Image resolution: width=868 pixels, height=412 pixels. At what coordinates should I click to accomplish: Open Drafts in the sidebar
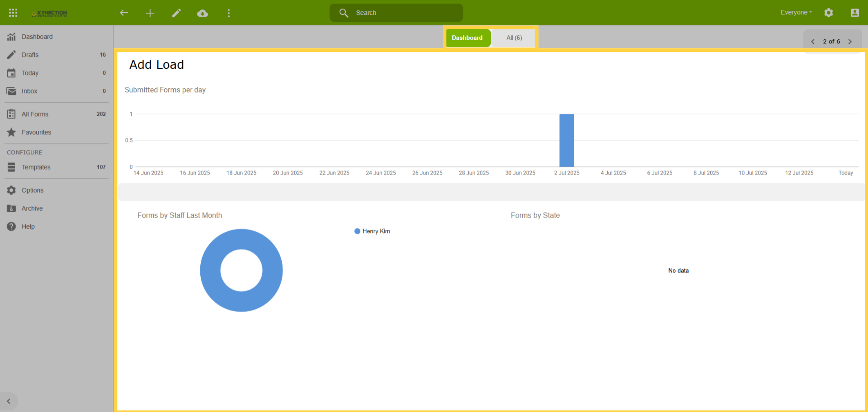pyautogui.click(x=56, y=55)
